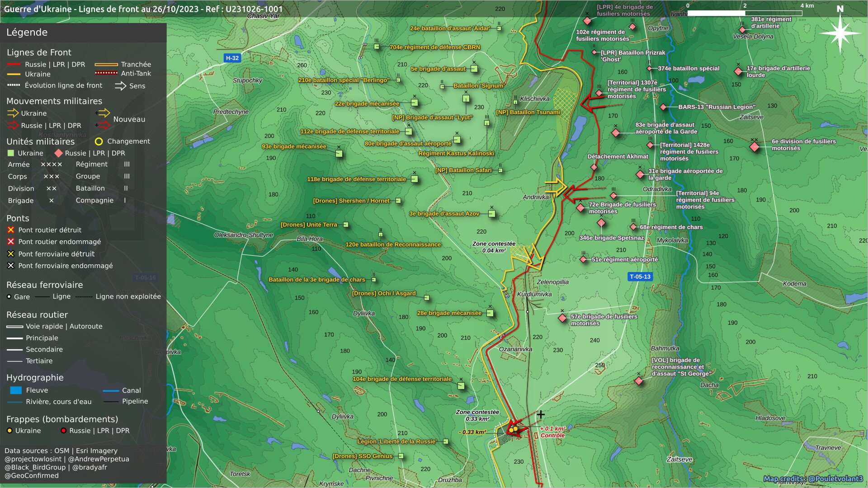This screenshot has height=488, width=868.
Task: Click the Stupochky village label
Action: pyautogui.click(x=247, y=80)
